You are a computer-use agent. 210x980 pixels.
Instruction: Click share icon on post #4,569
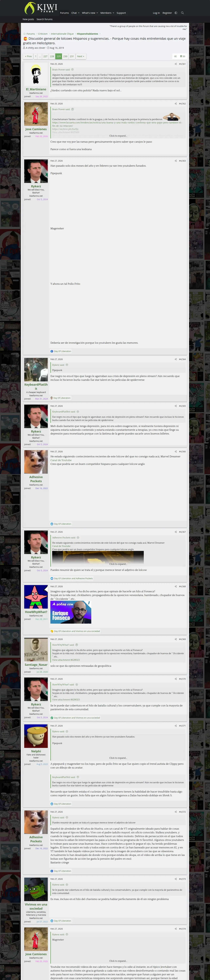[x=176, y=639]
